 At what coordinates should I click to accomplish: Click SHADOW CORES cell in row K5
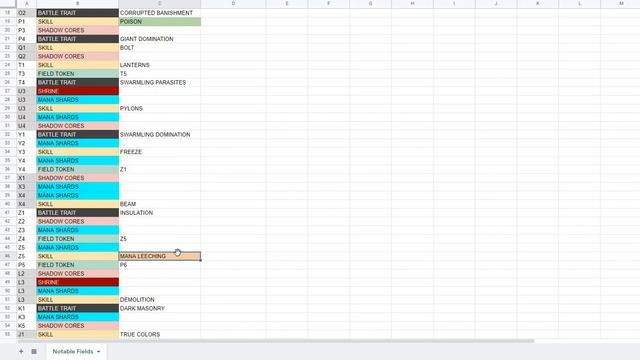(x=78, y=326)
